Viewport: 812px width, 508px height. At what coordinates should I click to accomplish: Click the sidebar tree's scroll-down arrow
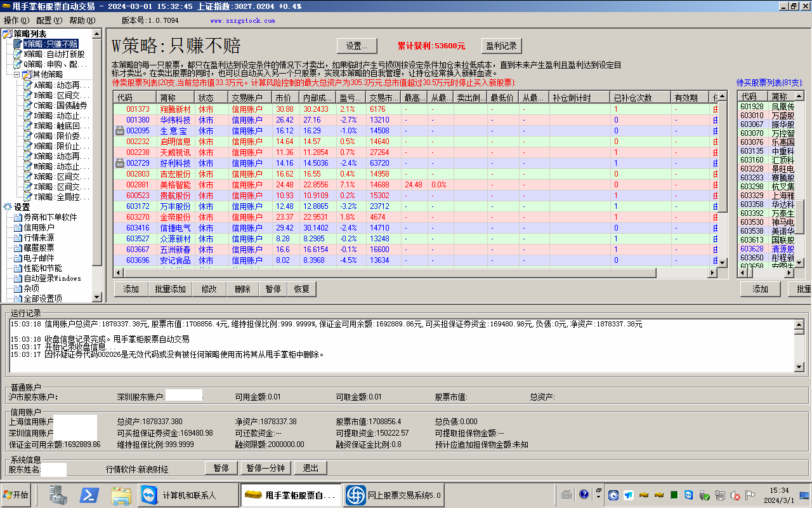pyautogui.click(x=96, y=297)
